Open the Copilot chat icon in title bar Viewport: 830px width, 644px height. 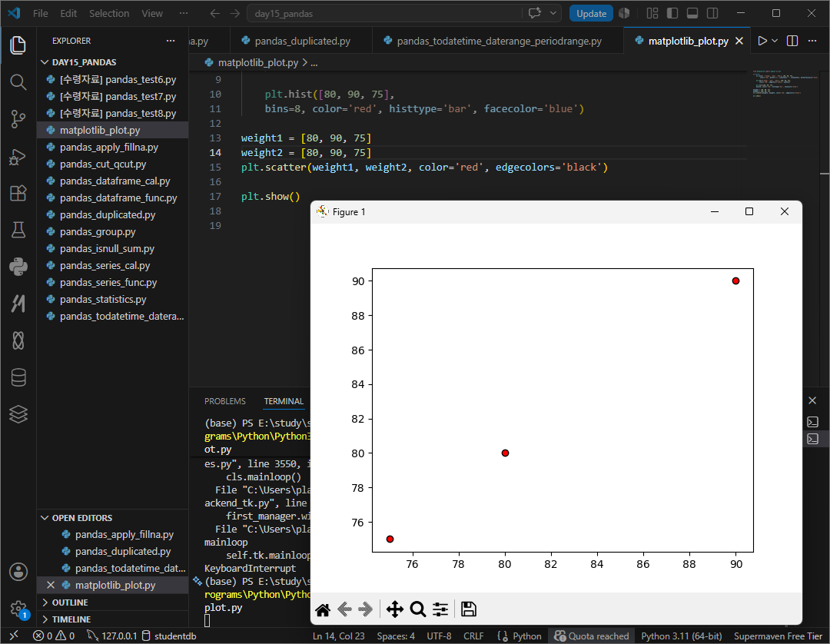point(535,13)
